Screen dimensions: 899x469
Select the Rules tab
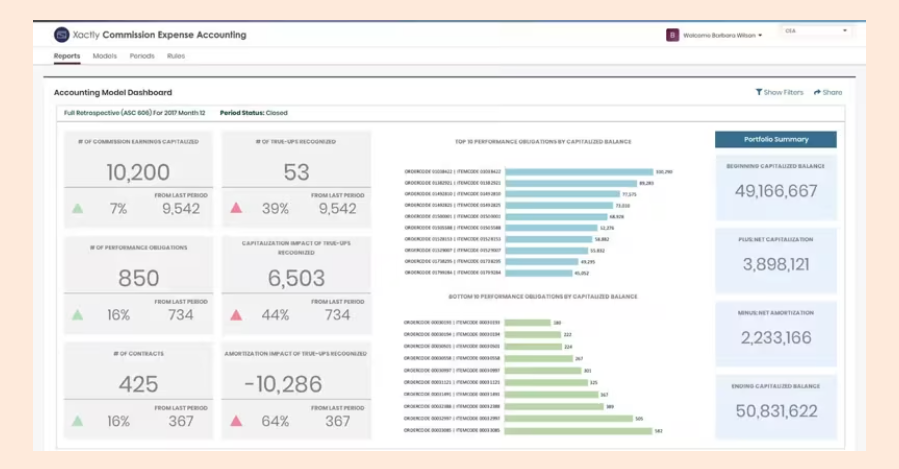pos(176,56)
